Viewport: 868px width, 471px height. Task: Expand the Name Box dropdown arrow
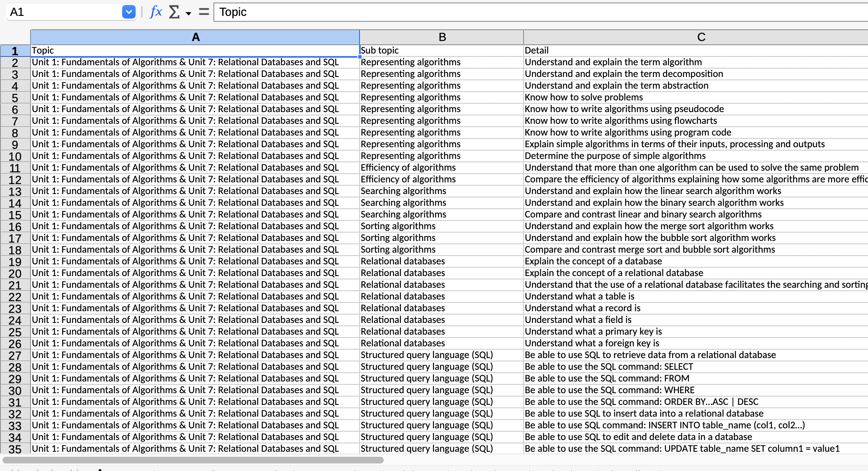129,12
